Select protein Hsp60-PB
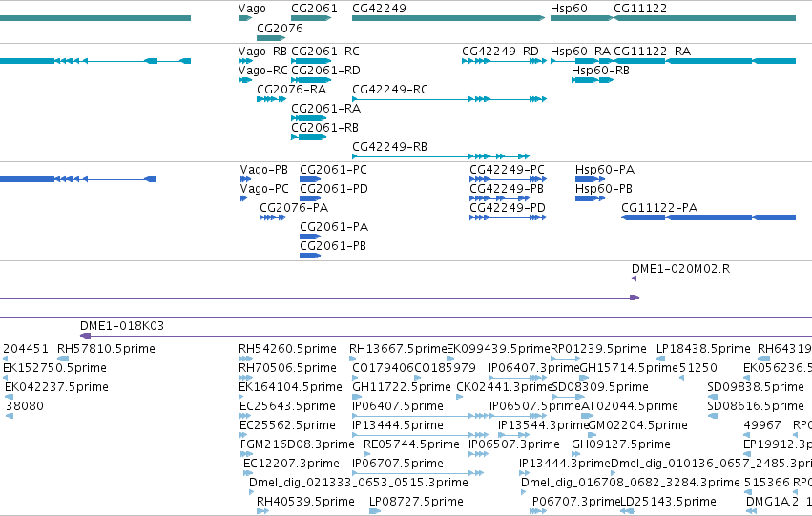This screenshot has width=812, height=516. [604, 189]
